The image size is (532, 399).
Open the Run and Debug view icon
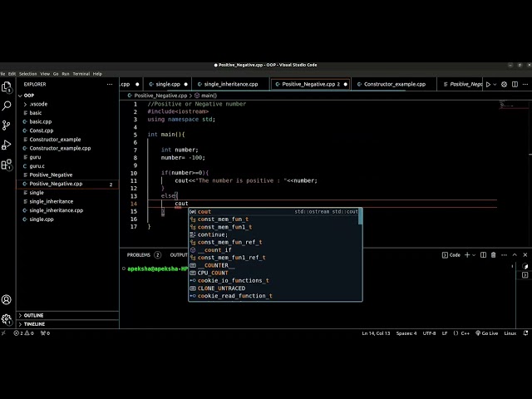tap(7, 145)
